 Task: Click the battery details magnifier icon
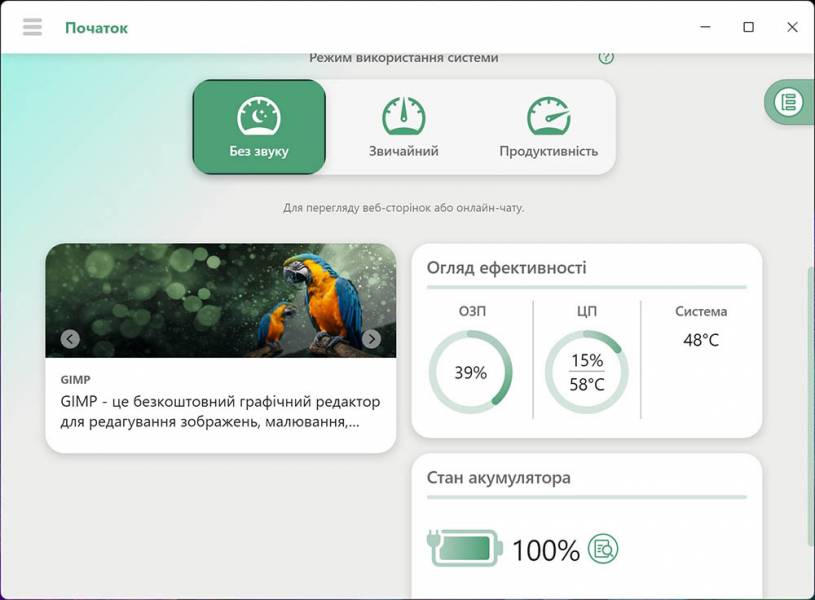coord(603,548)
